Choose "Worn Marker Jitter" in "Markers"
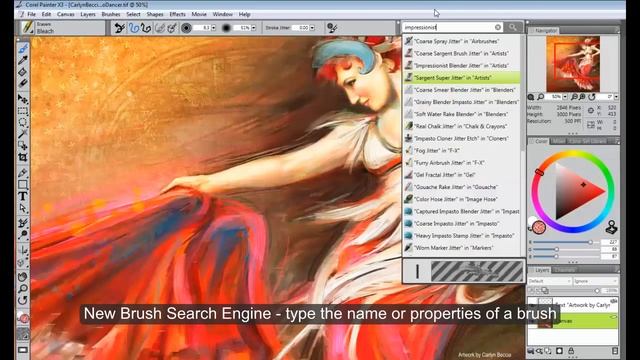Image resolution: width=640 pixels, height=360 pixels. [x=462, y=248]
